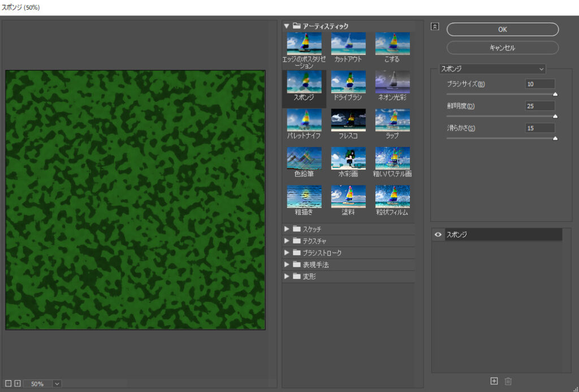579x392 pixels.
Task: Pick the 水彩画 filter thumbnail
Action: [348, 159]
